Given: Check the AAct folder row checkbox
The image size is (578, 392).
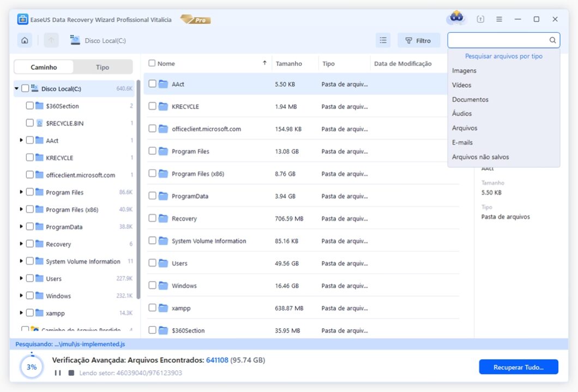Looking at the screenshot, I should point(152,84).
